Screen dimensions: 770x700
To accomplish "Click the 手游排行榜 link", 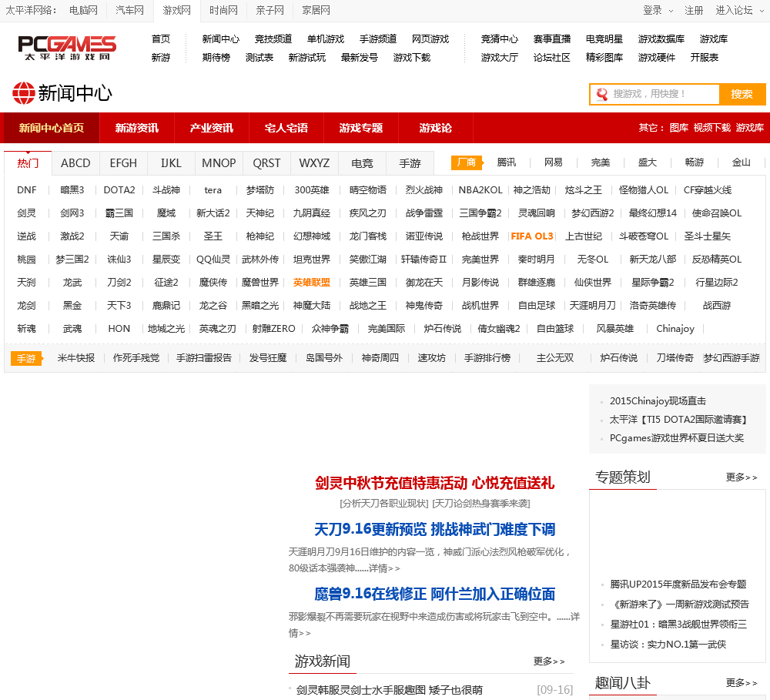I will 487,358.
